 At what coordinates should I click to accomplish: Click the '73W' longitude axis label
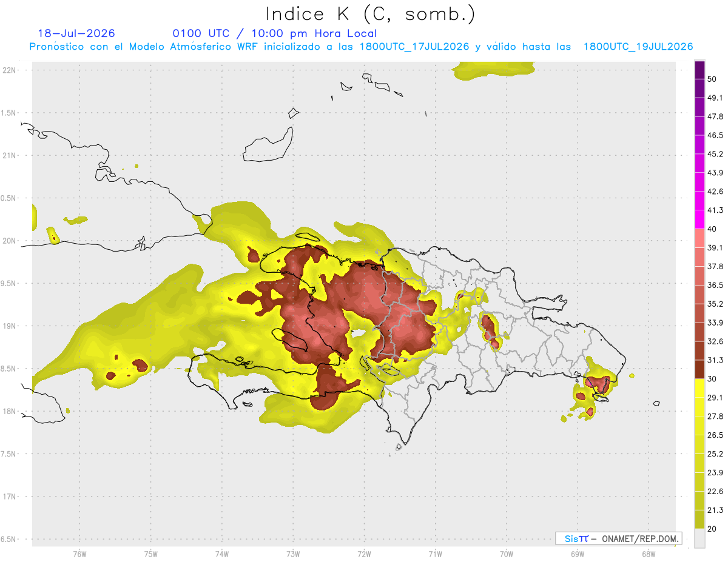(x=293, y=554)
